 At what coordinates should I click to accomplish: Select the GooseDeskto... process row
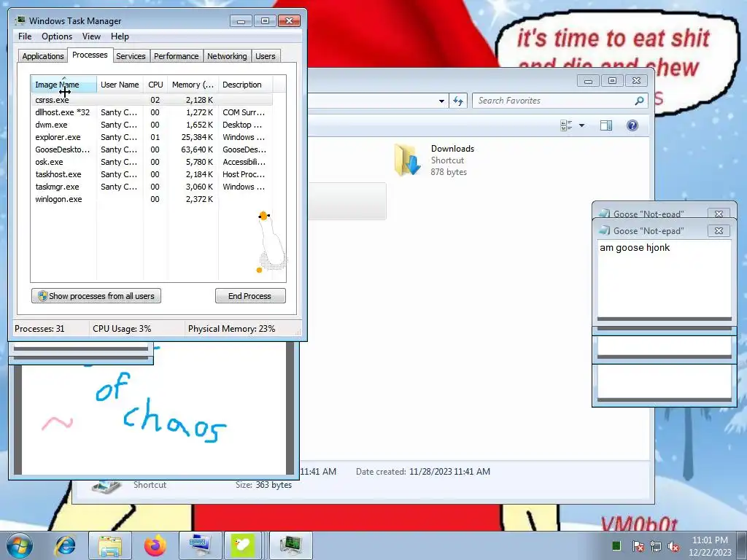152,149
